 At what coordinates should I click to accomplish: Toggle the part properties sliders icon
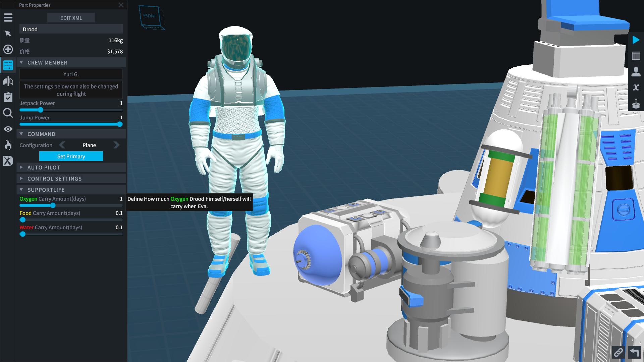pos(8,65)
